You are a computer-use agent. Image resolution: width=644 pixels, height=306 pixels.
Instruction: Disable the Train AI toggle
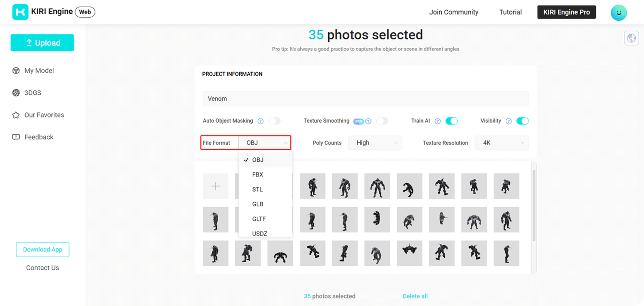point(451,121)
